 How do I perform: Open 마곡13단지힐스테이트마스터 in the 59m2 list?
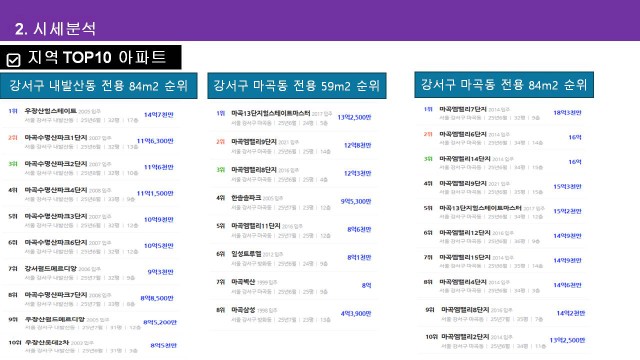coord(271,113)
